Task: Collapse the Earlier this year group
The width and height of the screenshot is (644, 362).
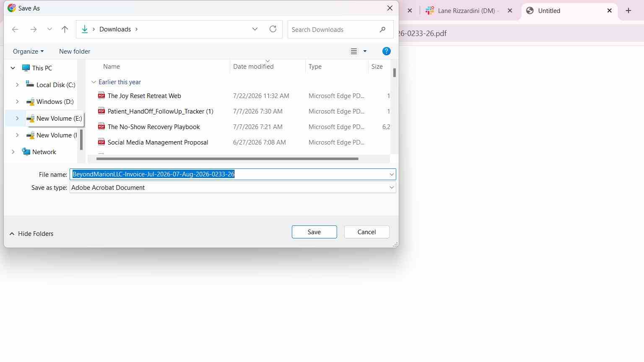Action: tap(93, 82)
